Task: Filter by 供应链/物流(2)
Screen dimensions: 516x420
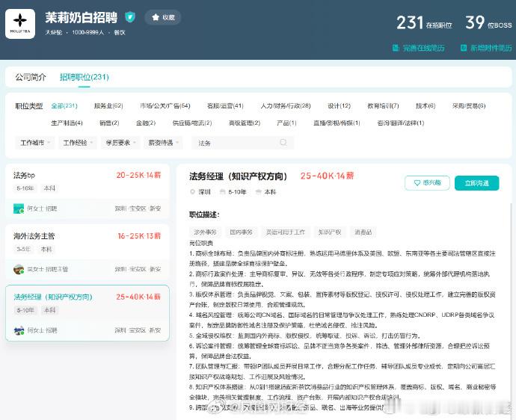Action: 192,123
